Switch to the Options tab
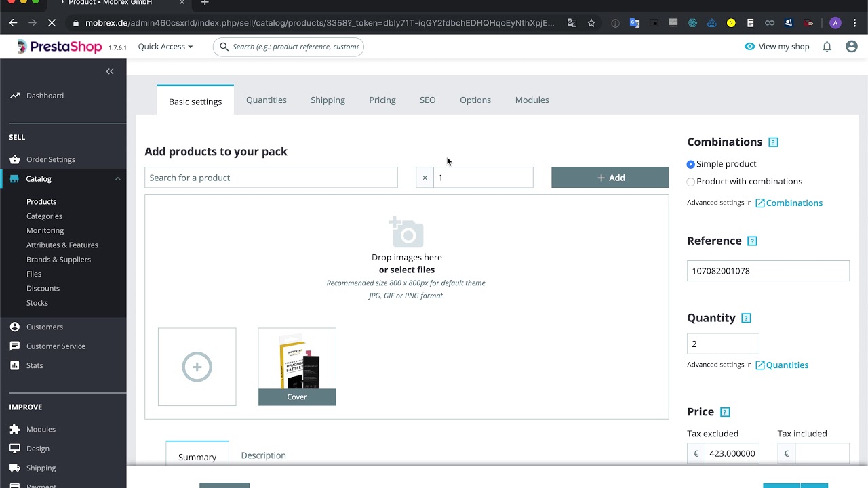868x488 pixels. pyautogui.click(x=475, y=100)
